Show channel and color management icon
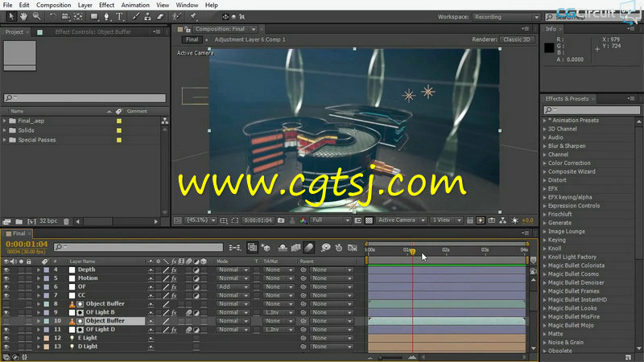 [303, 220]
